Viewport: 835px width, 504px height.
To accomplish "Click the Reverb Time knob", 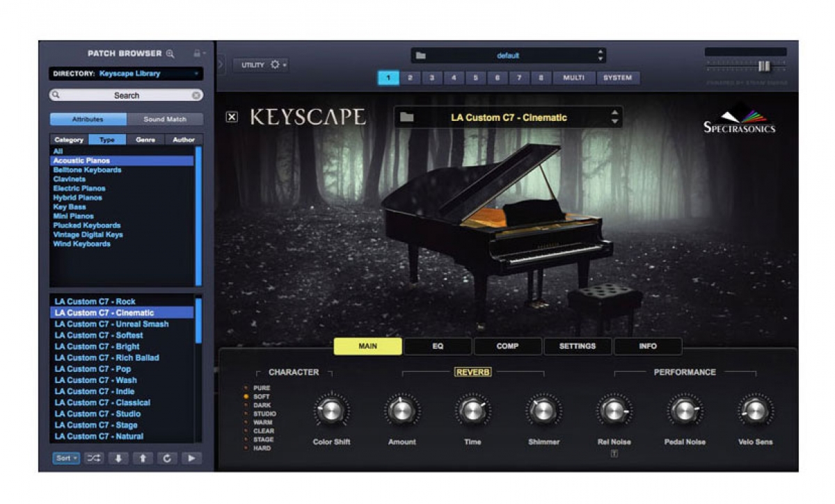I will coord(472,411).
